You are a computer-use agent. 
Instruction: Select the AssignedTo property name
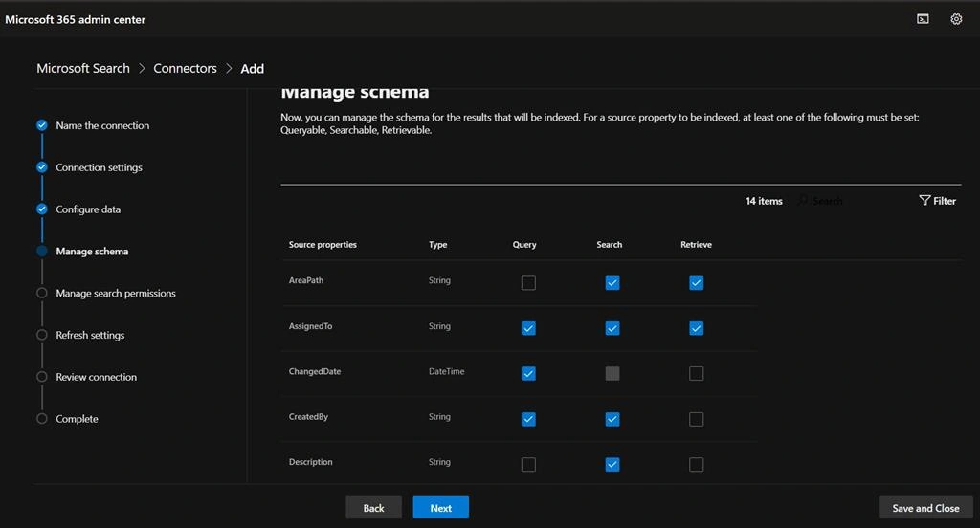[311, 325]
